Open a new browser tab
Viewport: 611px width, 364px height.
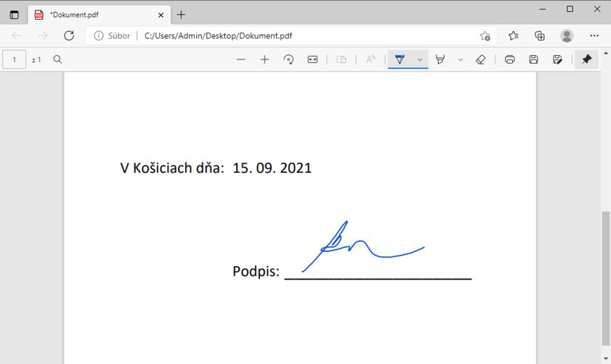181,15
